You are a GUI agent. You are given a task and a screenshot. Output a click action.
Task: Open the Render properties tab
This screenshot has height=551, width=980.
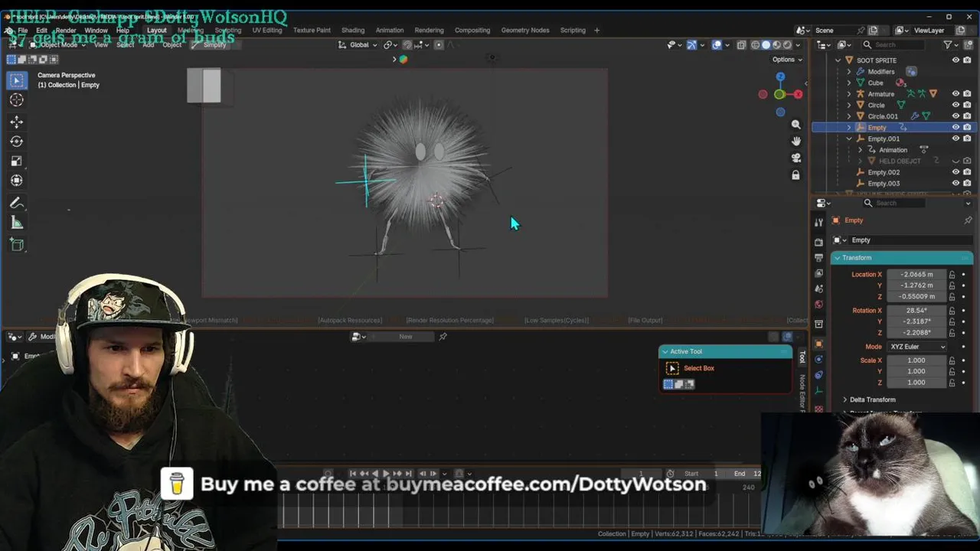point(818,242)
